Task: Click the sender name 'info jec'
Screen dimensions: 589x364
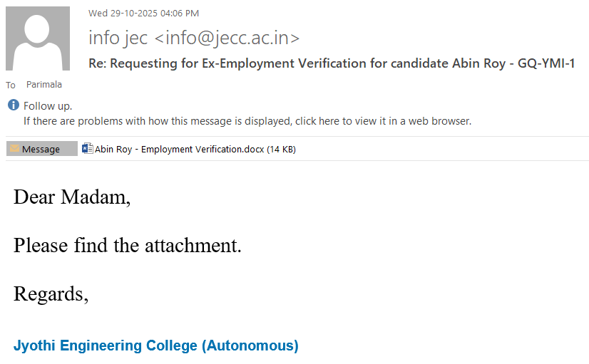Action: point(118,37)
